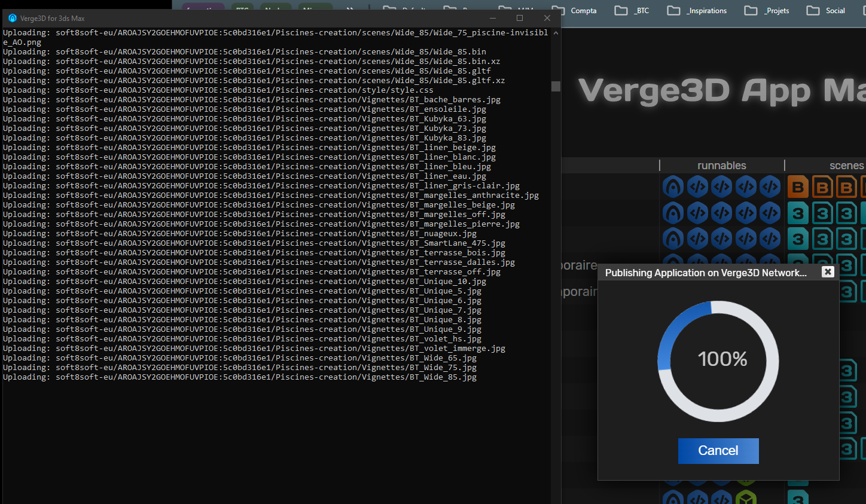Run last </> HTML icon in Blender scenes row

pos(770,187)
